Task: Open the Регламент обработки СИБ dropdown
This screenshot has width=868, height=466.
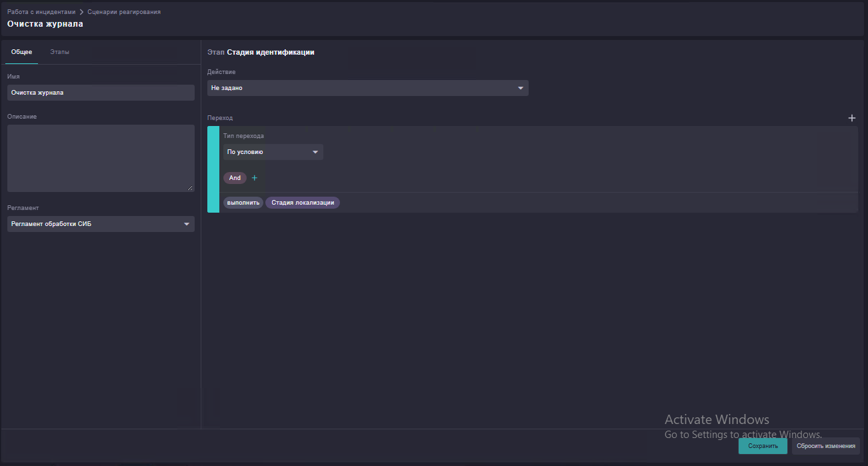Action: pos(101,224)
